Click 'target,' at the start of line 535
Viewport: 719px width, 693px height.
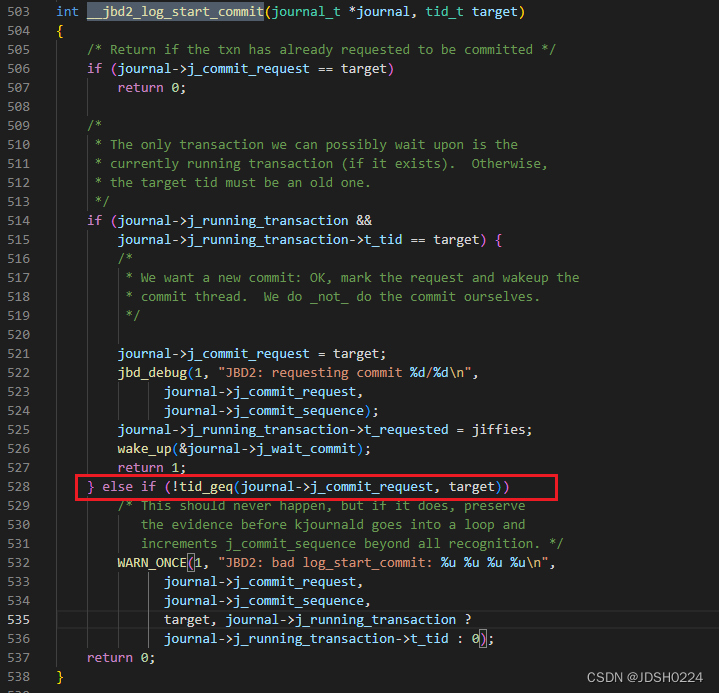(x=190, y=620)
